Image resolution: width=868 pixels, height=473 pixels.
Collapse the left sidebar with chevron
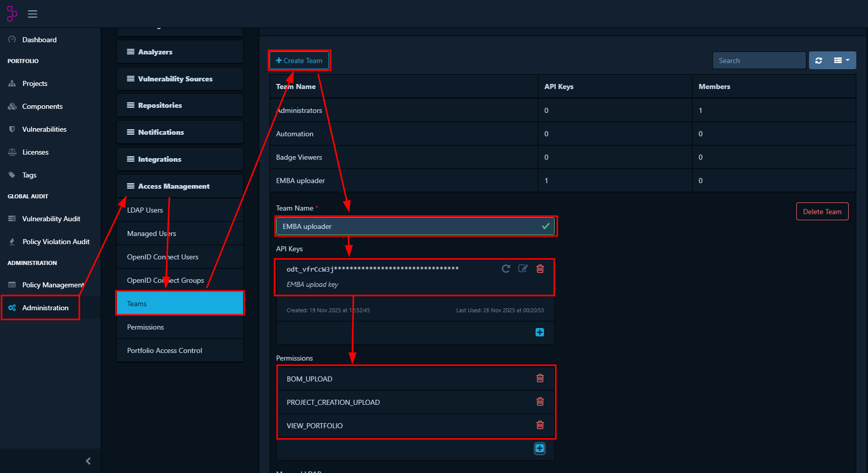[x=88, y=461]
